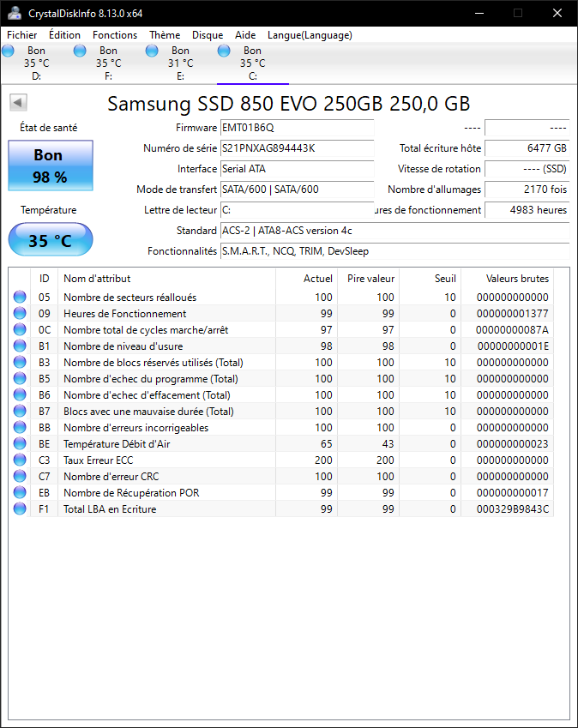
Task: Click the Valeurs brutes column header
Action: 507,278
